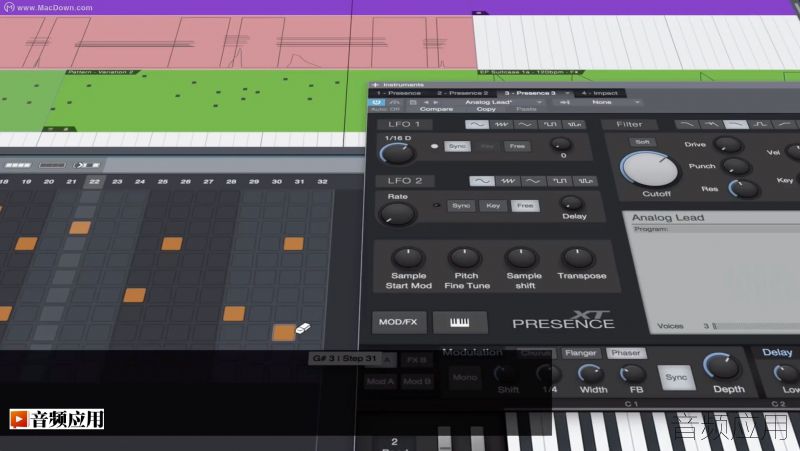This screenshot has width=800, height=451.
Task: Open the dropdown arrow beside Presence 3 tab
Action: [567, 93]
